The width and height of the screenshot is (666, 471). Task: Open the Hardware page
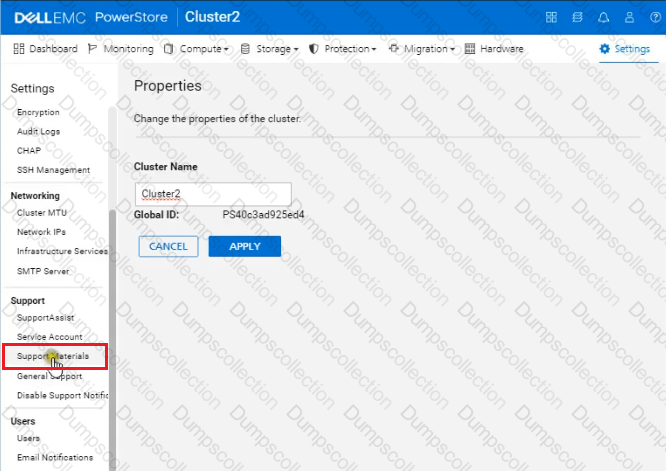click(x=495, y=49)
